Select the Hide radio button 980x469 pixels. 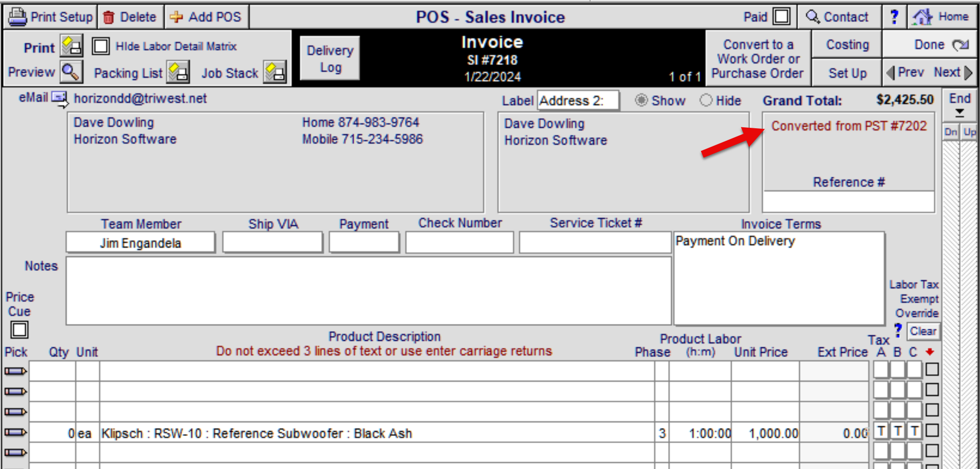pos(706,100)
